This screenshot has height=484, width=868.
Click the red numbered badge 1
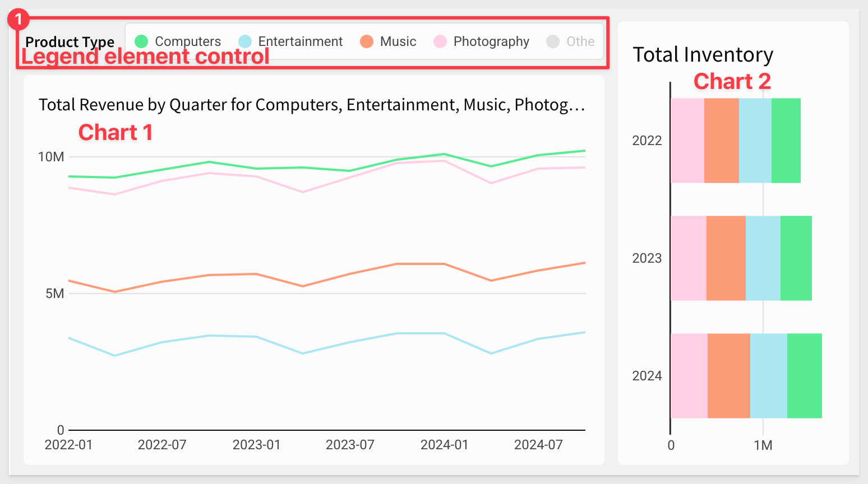point(18,20)
